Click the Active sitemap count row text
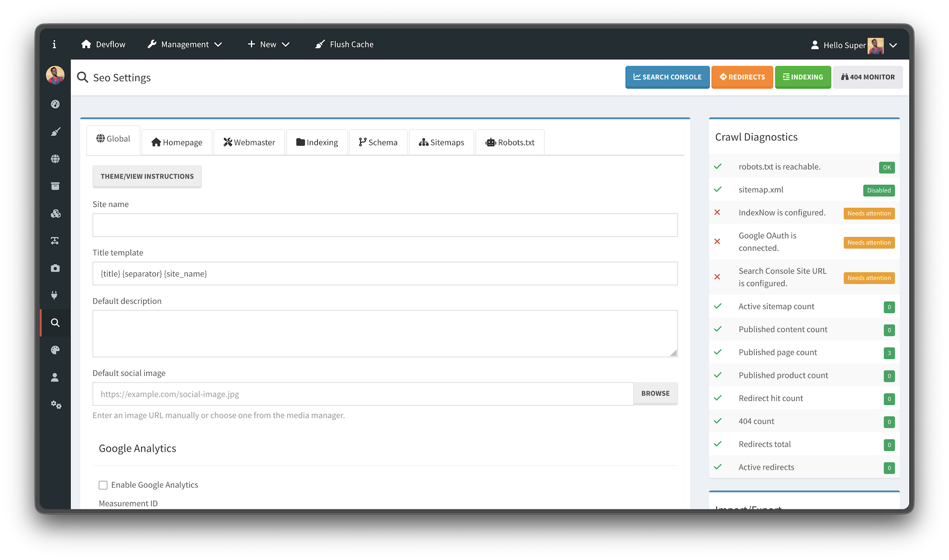949x560 pixels. [776, 306]
